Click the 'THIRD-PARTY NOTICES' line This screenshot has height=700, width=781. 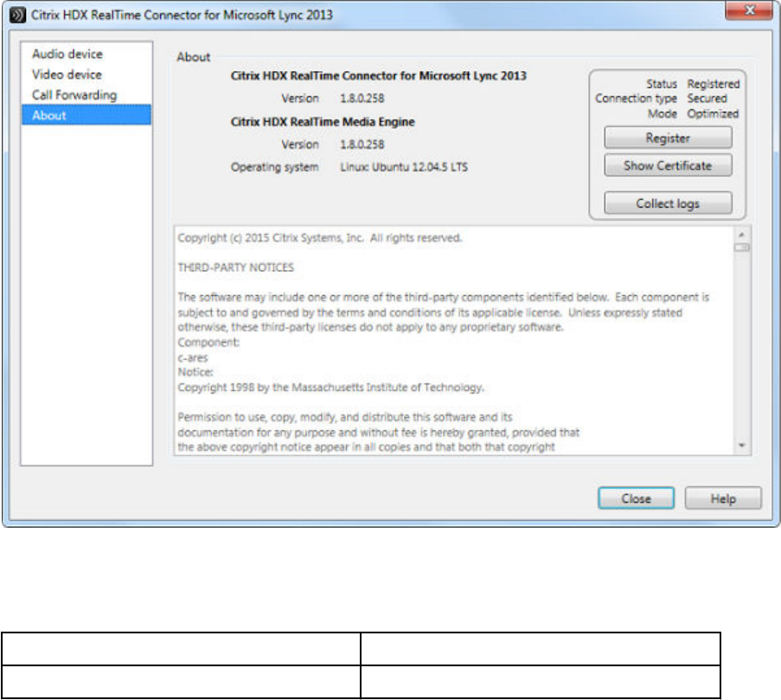235,267
